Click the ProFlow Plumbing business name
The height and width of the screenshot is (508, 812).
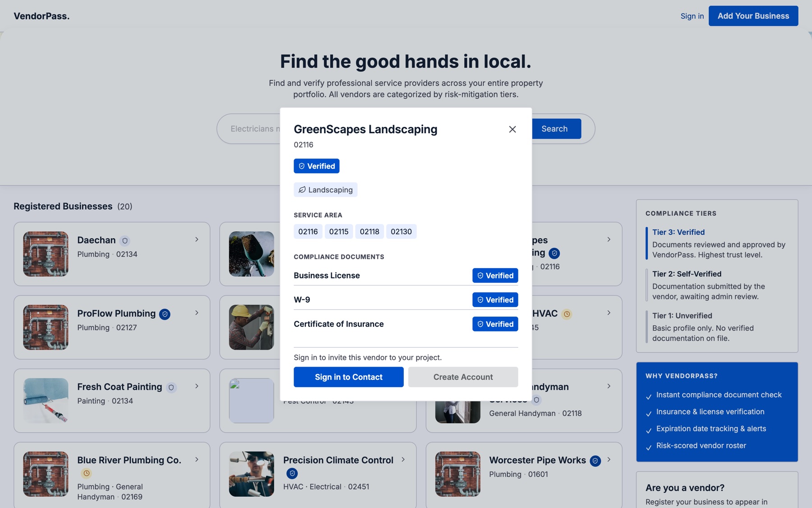coord(116,313)
